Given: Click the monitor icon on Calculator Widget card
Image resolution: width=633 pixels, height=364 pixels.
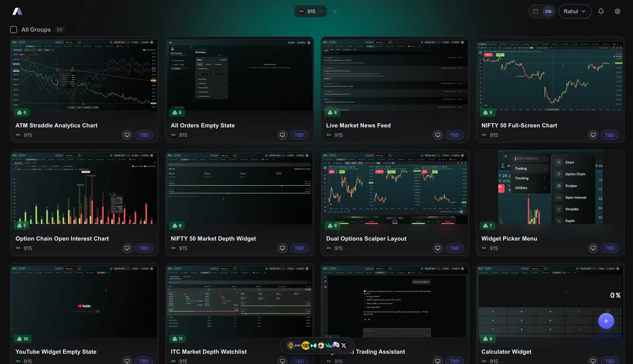Looking at the screenshot, I should (x=593, y=360).
